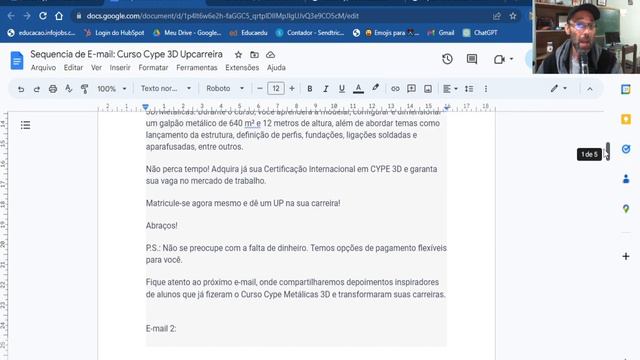Screen dimensions: 640x360
Task: Share this page from the address bar
Action: (x=497, y=16)
